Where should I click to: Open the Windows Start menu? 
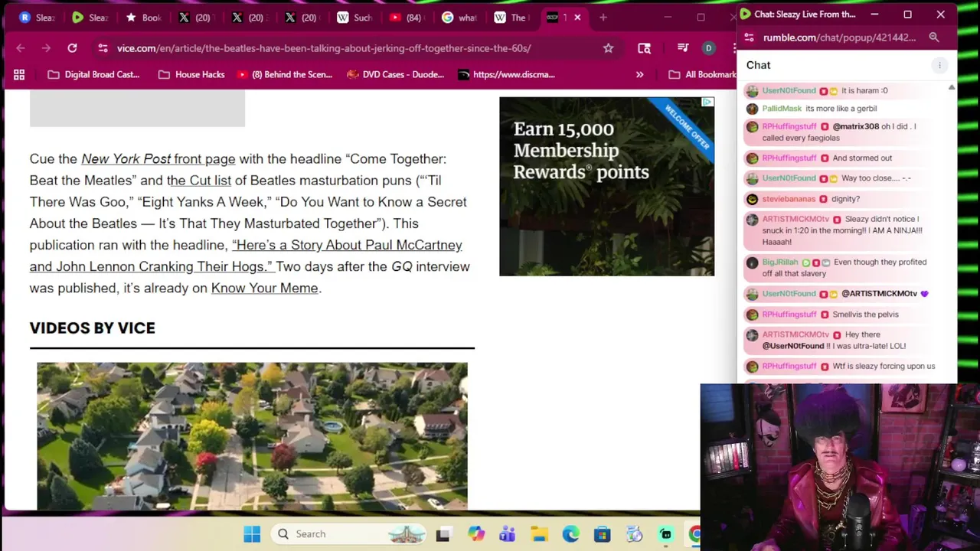pos(252,533)
